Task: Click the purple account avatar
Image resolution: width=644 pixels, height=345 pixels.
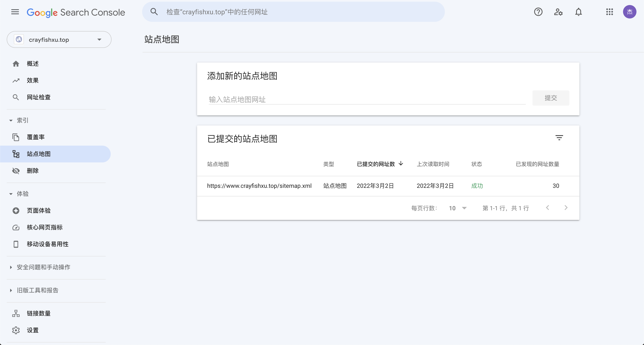Action: [629, 12]
